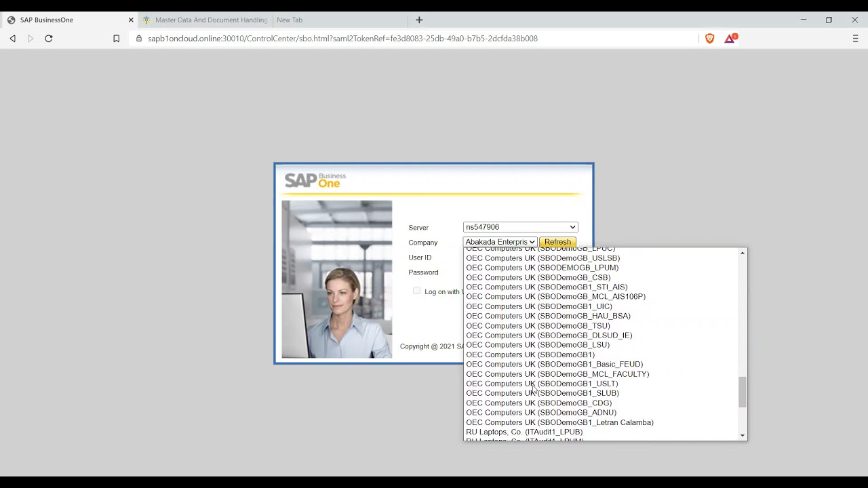
Task: Open the Company dropdown Abakada Enterprise
Action: tap(500, 242)
